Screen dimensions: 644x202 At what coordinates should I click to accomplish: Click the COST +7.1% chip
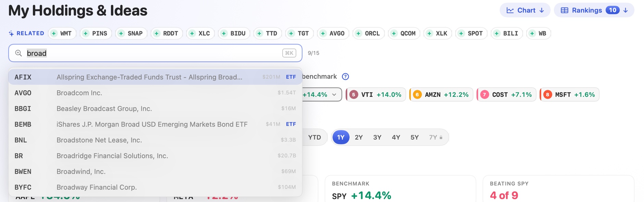tap(506, 94)
